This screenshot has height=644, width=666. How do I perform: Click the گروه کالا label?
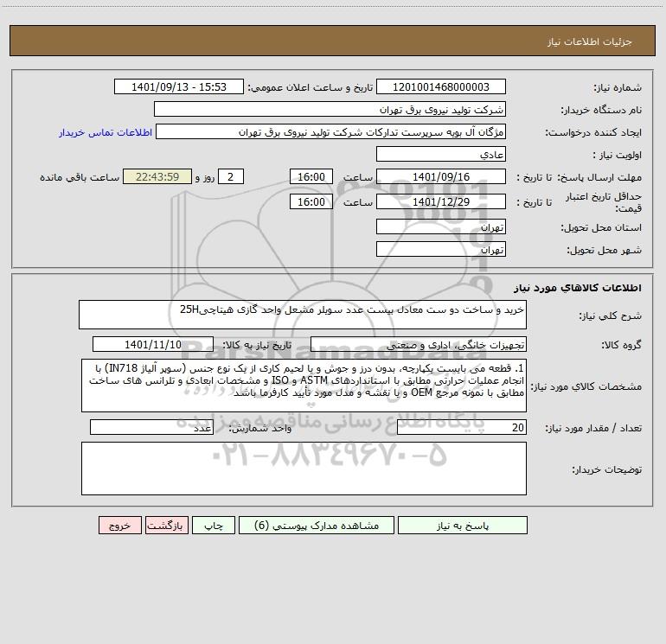621,345
